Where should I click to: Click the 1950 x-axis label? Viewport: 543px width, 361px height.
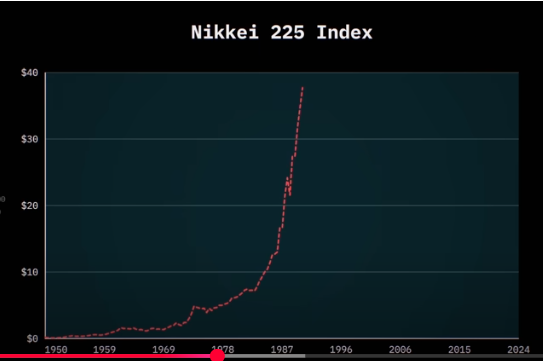pos(56,349)
